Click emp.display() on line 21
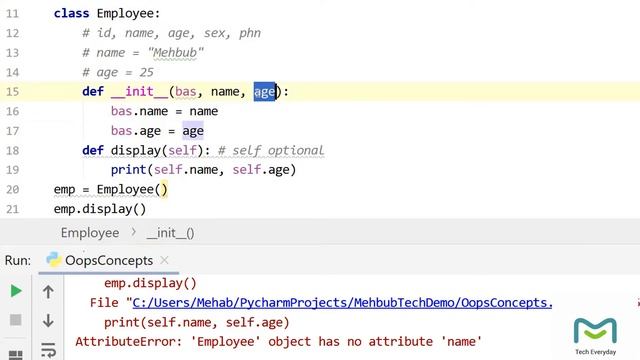The width and height of the screenshot is (640, 360). 100,209
